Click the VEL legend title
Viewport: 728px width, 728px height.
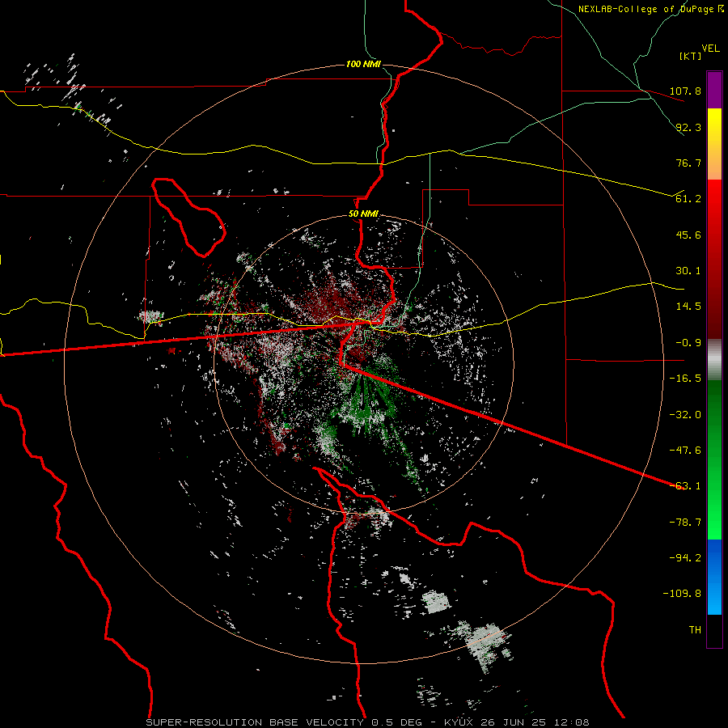click(710, 49)
